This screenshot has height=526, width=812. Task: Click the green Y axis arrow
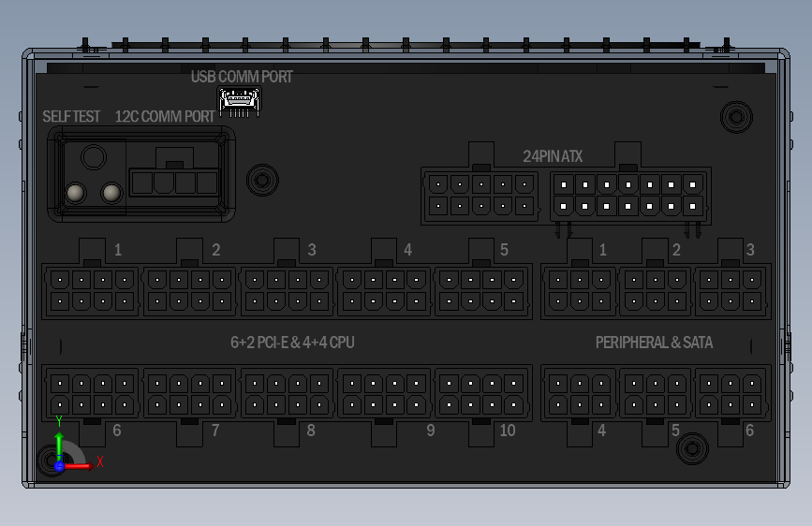pos(60,446)
